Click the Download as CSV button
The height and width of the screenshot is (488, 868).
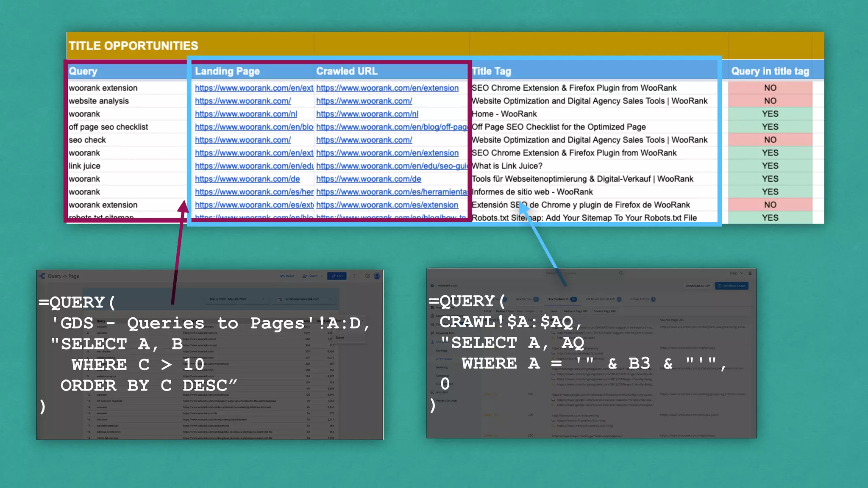(x=697, y=286)
